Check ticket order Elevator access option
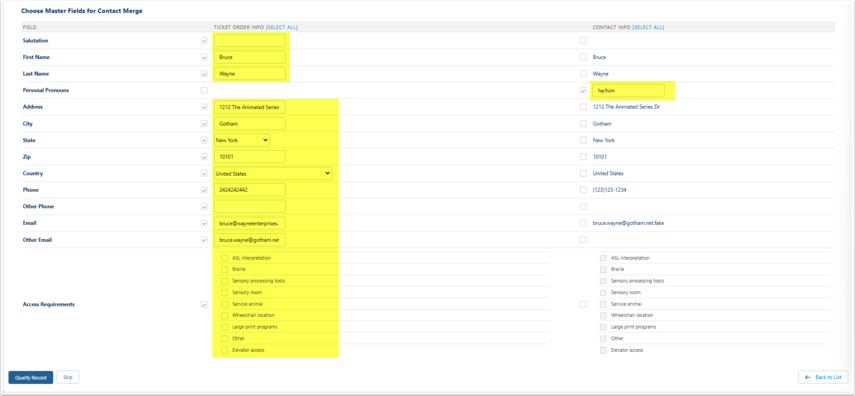855x396 pixels. 224,350
